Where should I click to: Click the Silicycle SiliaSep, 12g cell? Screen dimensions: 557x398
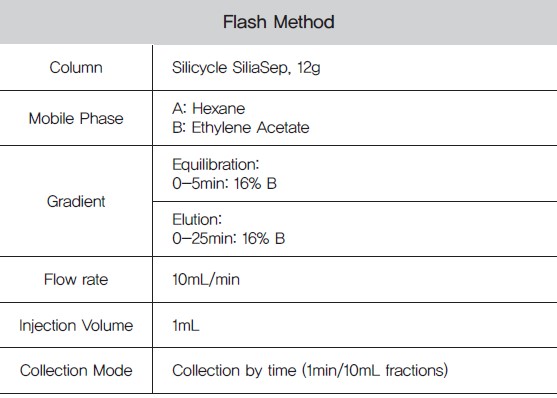(x=246, y=68)
